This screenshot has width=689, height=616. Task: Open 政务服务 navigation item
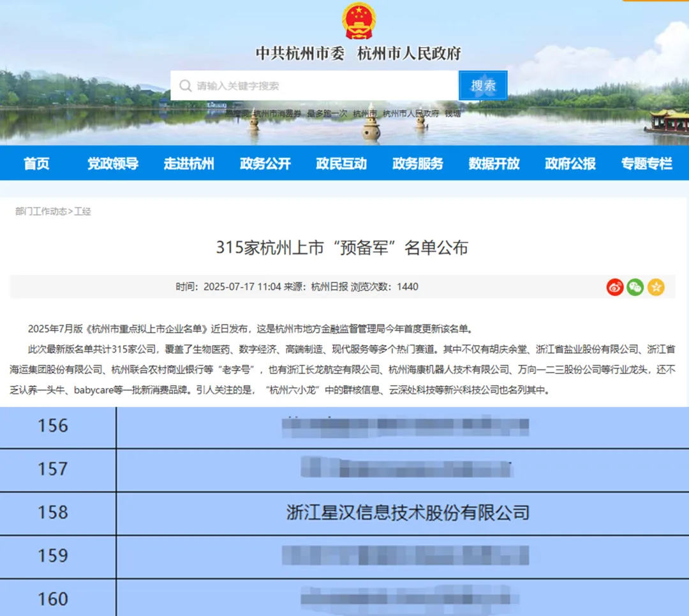point(418,163)
